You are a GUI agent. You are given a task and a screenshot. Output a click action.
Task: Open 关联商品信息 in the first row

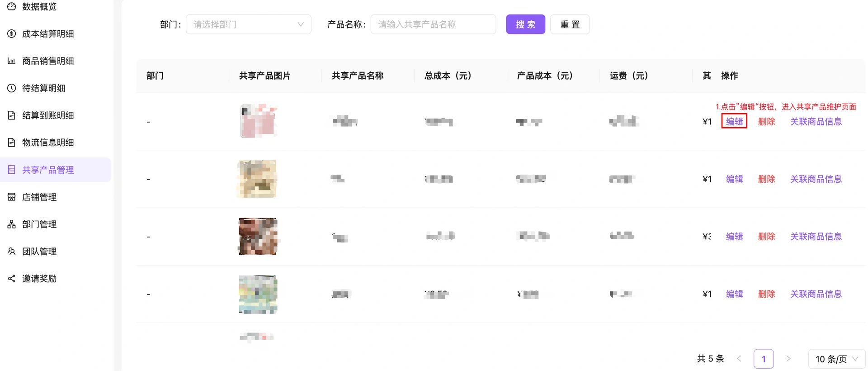(x=816, y=121)
